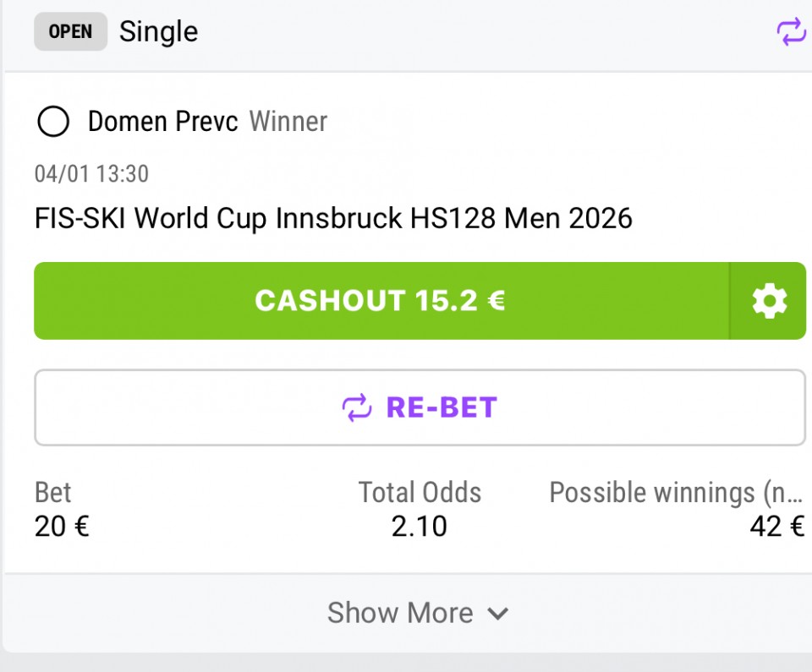
Task: Click the Show More text
Action: (400, 613)
